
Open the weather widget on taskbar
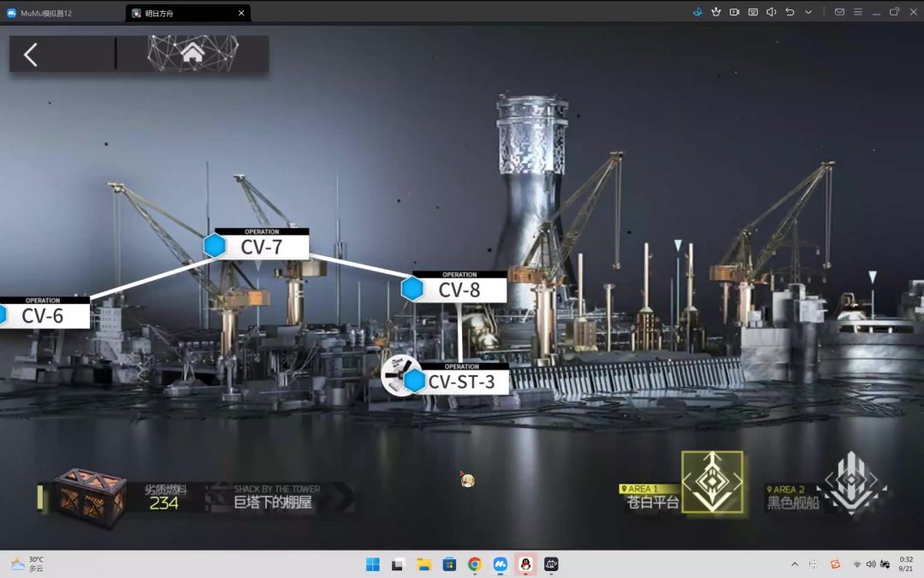point(27,563)
